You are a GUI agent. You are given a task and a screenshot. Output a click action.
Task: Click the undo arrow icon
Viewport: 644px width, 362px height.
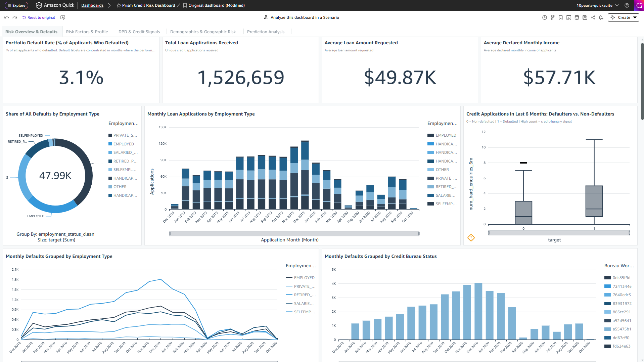(7, 17)
